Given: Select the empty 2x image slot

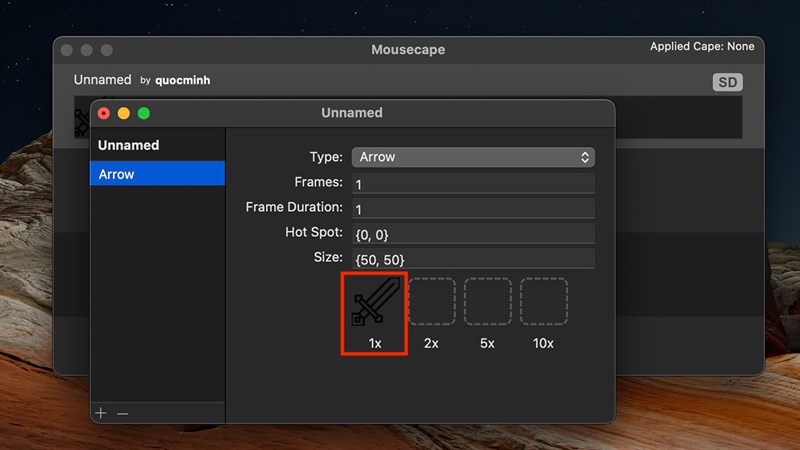Looking at the screenshot, I should click(x=432, y=302).
